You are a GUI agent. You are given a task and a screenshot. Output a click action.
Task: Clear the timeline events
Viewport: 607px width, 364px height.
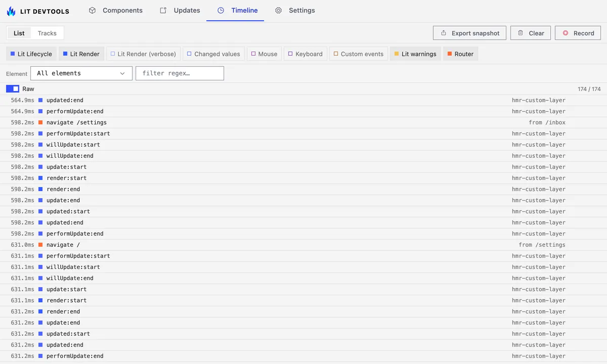(x=531, y=33)
